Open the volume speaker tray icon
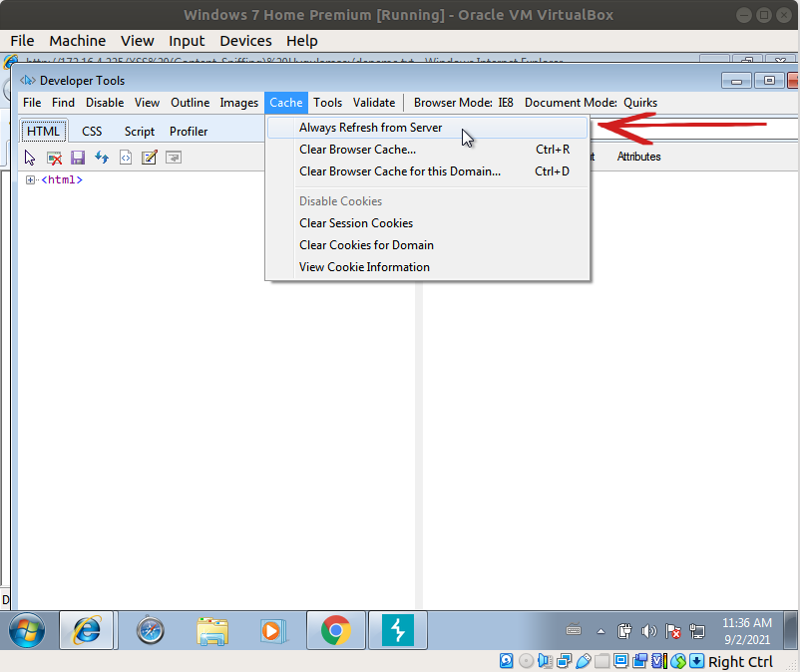Image resolution: width=800 pixels, height=672 pixels. (x=649, y=631)
